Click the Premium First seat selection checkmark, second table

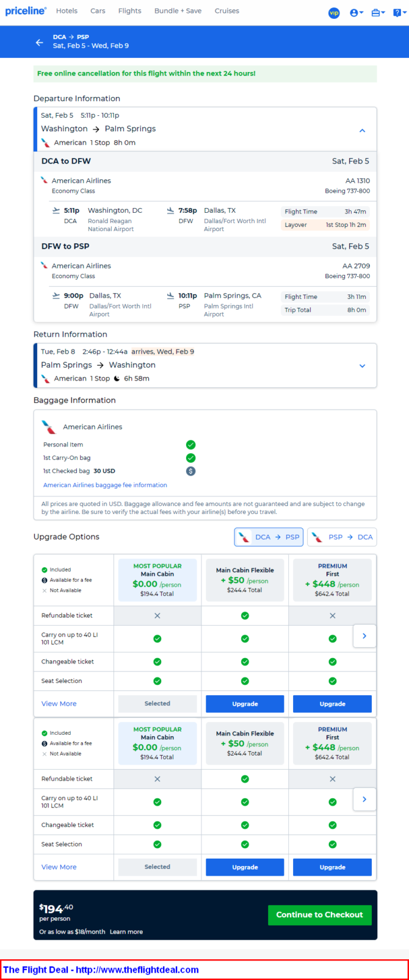point(332,845)
